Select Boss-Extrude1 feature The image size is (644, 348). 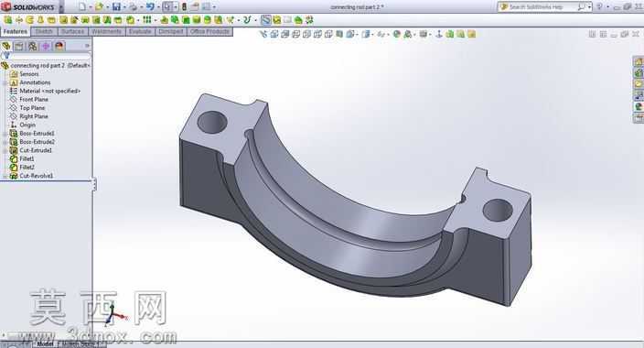pyautogui.click(x=37, y=134)
